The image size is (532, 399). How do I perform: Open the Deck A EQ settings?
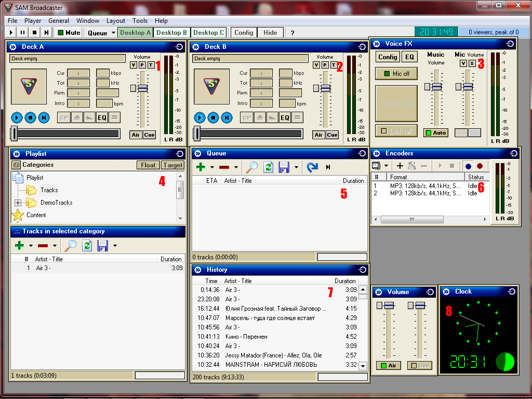[102, 118]
